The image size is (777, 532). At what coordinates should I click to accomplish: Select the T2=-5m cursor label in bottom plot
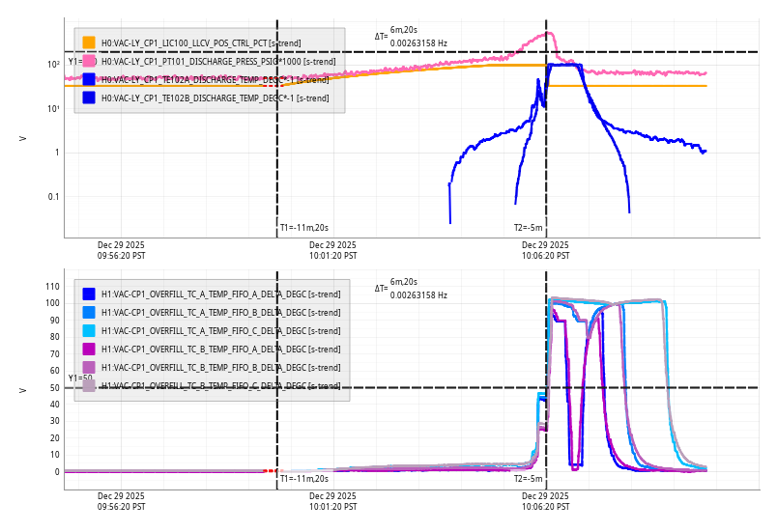click(528, 478)
